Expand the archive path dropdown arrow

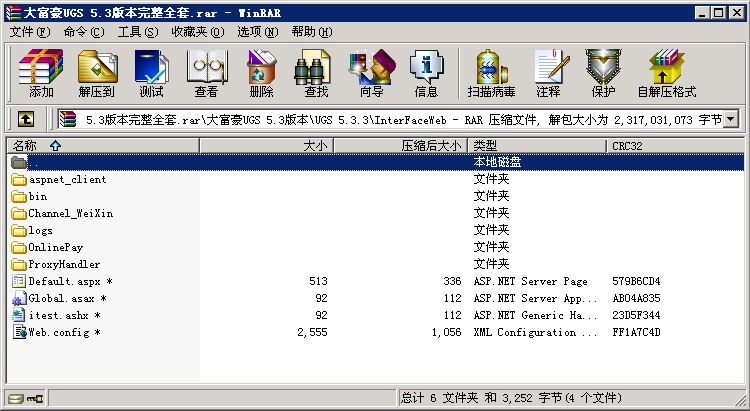click(731, 120)
